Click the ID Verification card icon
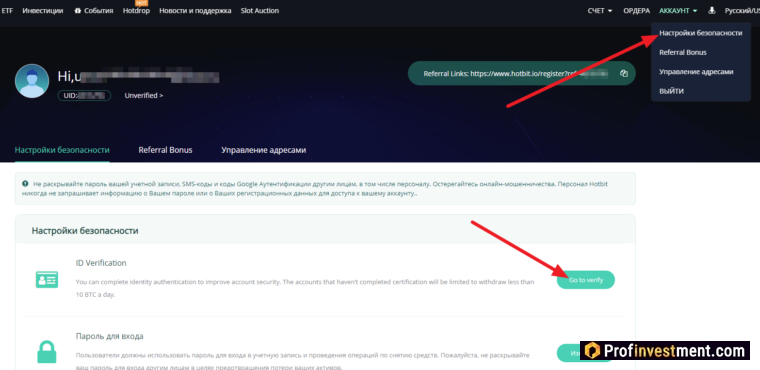The width and height of the screenshot is (760, 370). pos(47,280)
